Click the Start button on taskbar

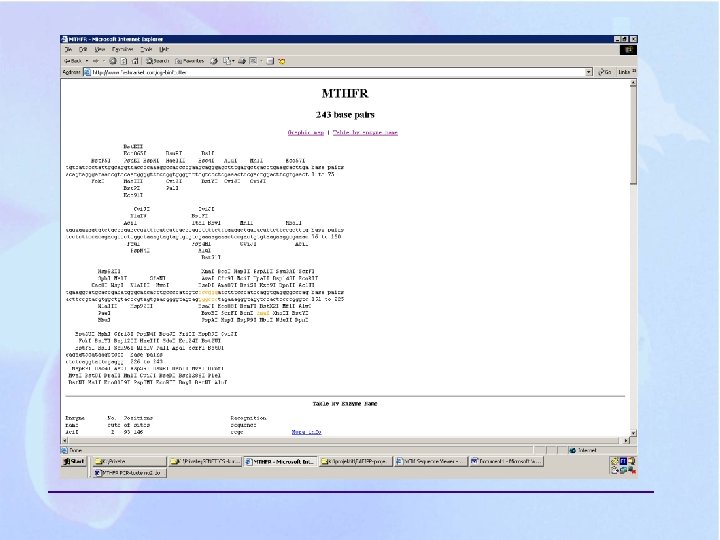click(x=74, y=461)
